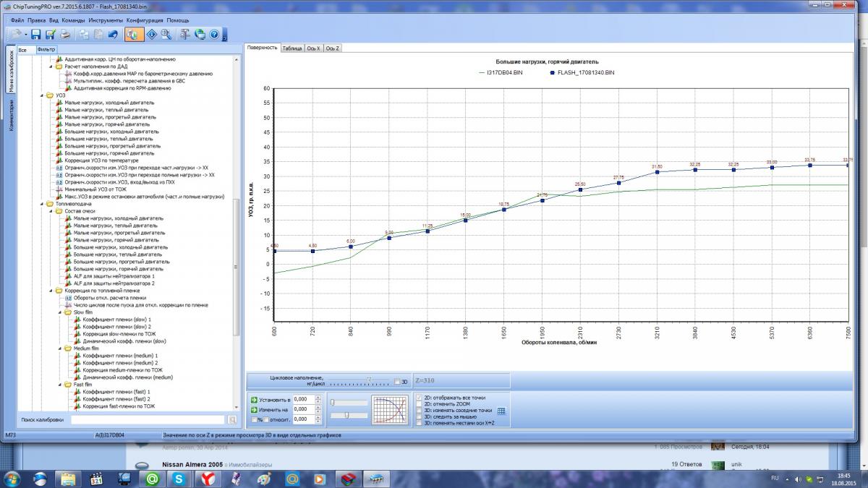Click the blue diamond Info toolbar icon

click(152, 34)
